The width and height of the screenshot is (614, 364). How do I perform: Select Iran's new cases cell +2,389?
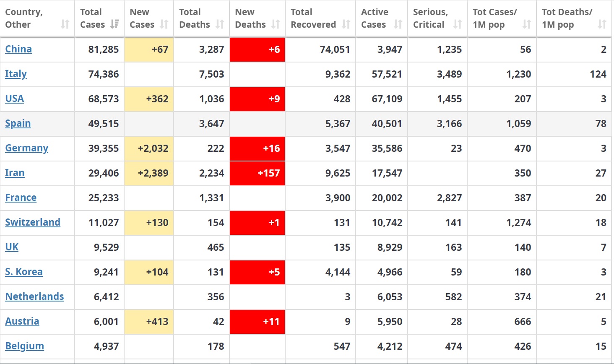click(x=149, y=173)
